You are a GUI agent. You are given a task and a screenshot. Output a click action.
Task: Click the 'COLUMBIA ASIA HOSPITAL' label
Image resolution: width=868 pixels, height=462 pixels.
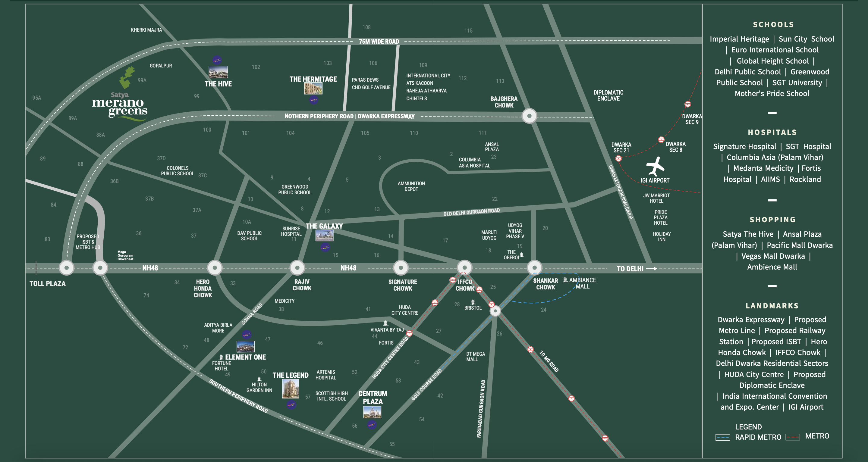coord(474,163)
